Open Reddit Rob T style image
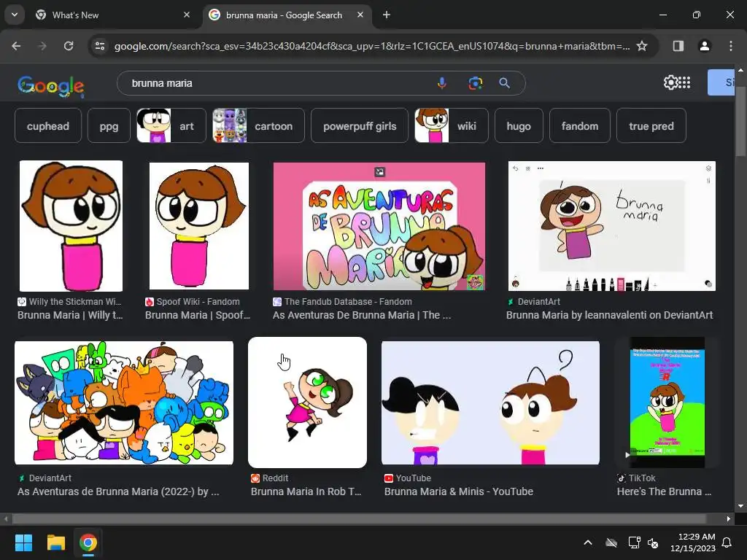The image size is (747, 560). 307,402
